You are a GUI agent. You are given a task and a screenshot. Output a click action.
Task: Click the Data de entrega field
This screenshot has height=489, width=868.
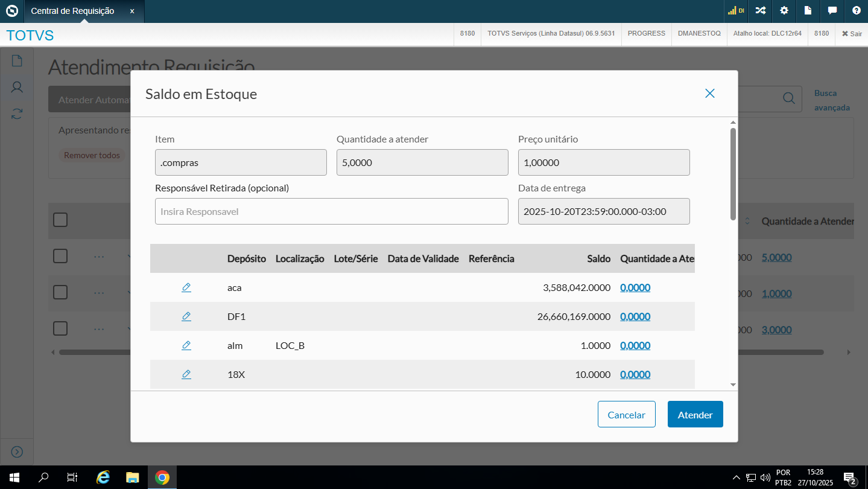(x=604, y=211)
